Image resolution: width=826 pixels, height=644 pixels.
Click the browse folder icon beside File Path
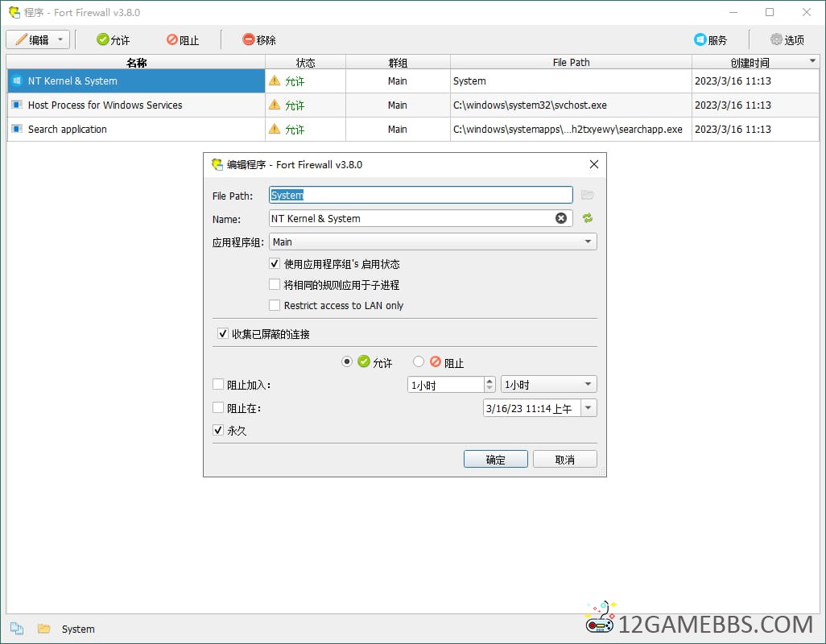(588, 195)
